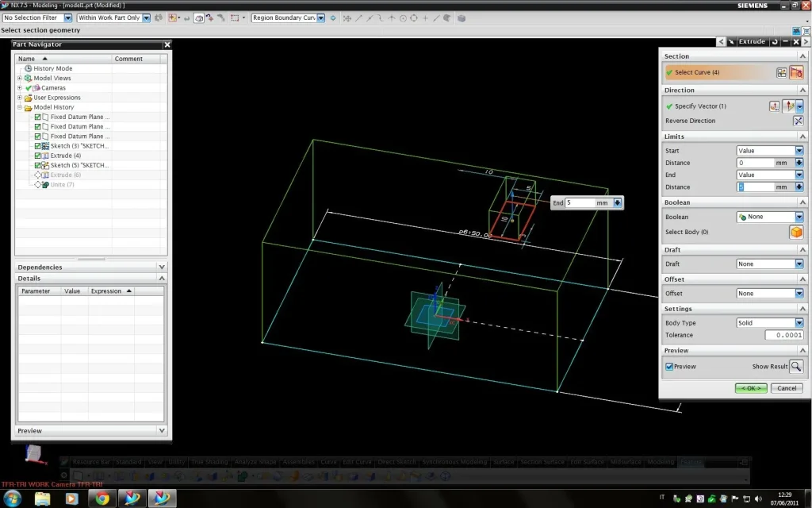This screenshot has height=508, width=812.
Task: Reset the Extrude dialog with the reset icon
Action: tap(775, 41)
